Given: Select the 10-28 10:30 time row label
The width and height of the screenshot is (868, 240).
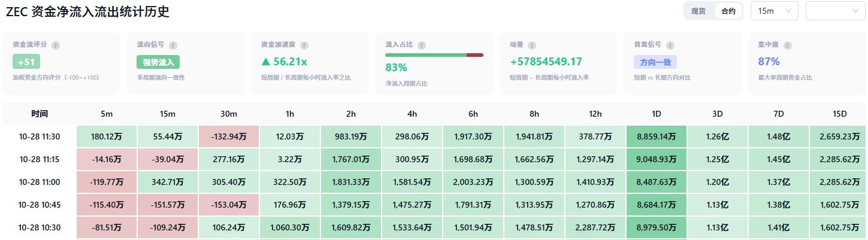Looking at the screenshot, I should click(40, 227).
